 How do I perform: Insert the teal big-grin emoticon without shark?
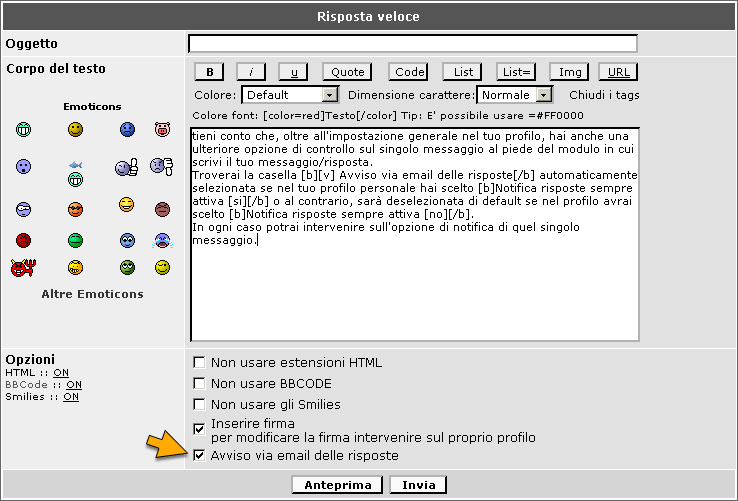point(24,129)
